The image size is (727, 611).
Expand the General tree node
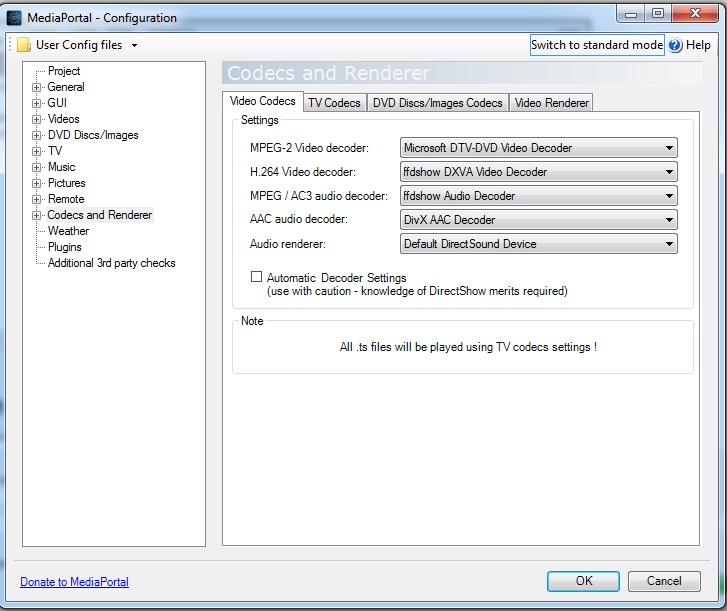click(37, 87)
